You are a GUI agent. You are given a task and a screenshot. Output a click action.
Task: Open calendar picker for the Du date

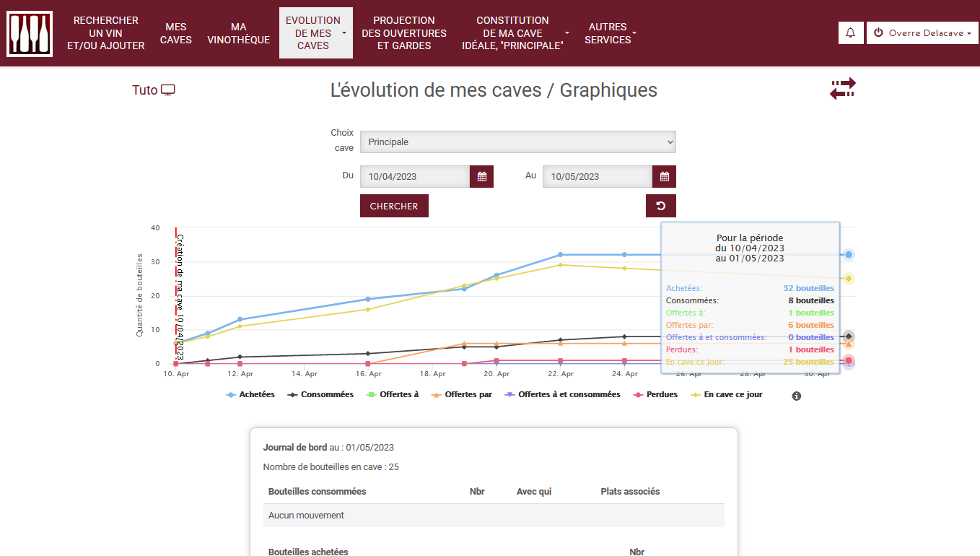coord(481,177)
